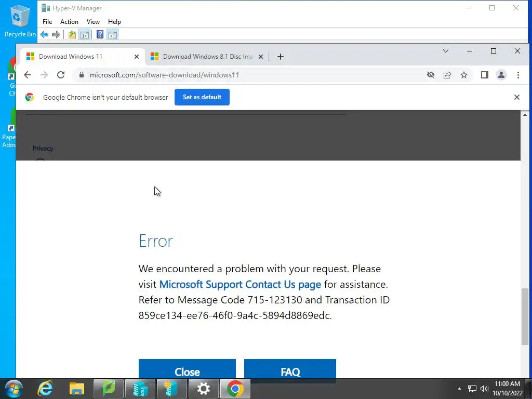Click Help icon in Hyper-V Manager toolbar
Screen dimensions: 532x399
tap(100, 35)
